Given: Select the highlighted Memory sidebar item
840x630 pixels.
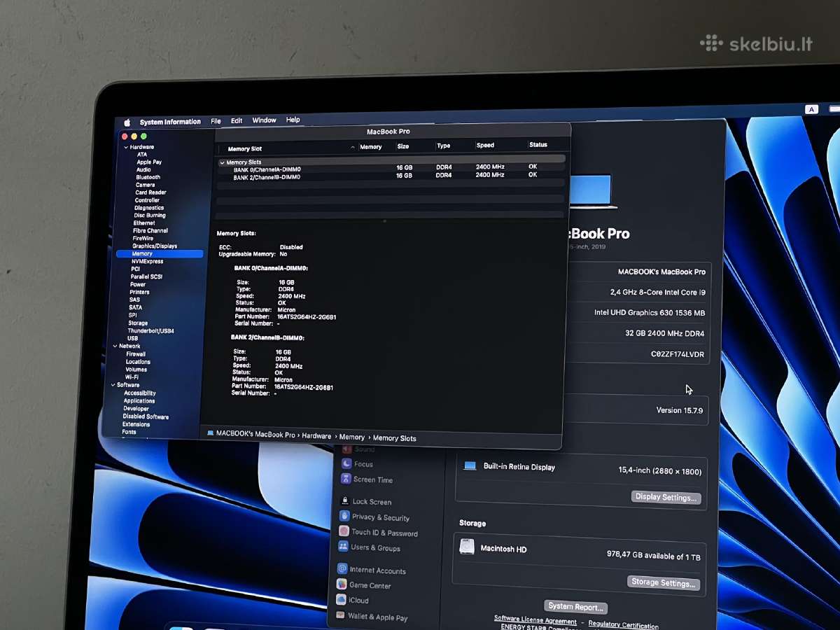Looking at the screenshot, I should pos(160,253).
